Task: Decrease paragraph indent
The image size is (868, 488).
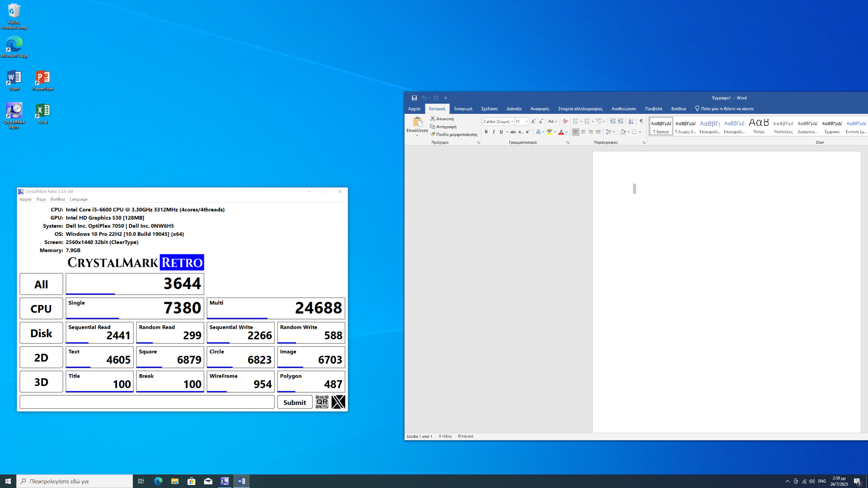Action: [x=613, y=122]
